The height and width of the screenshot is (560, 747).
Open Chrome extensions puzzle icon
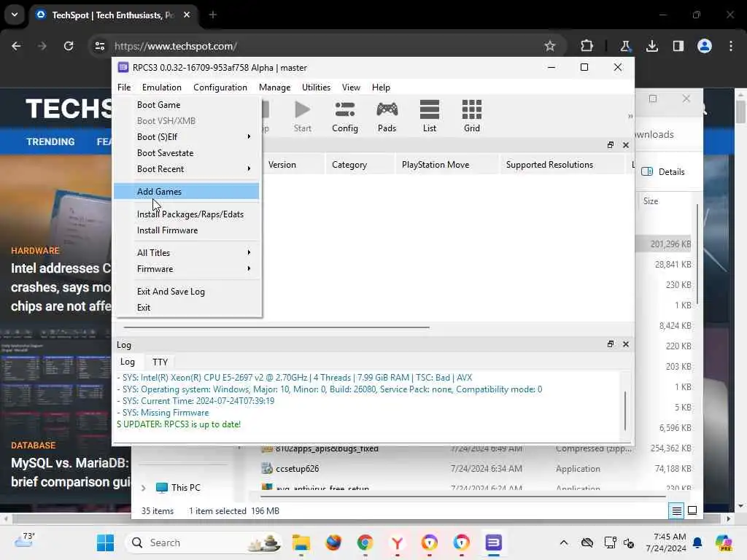coord(587,46)
